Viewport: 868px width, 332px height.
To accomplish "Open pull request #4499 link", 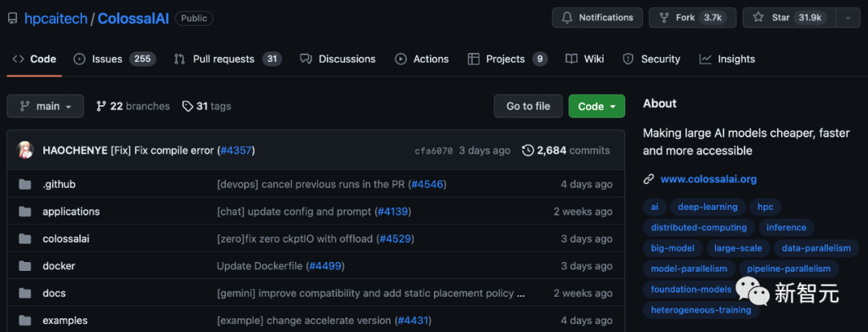I will tap(325, 265).
